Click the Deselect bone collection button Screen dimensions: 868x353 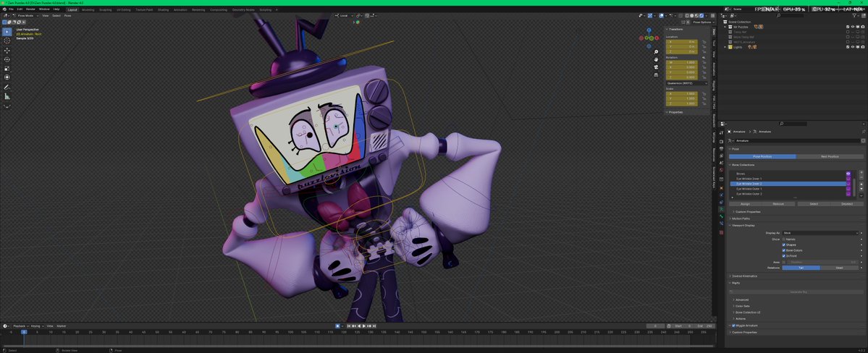[x=847, y=203]
